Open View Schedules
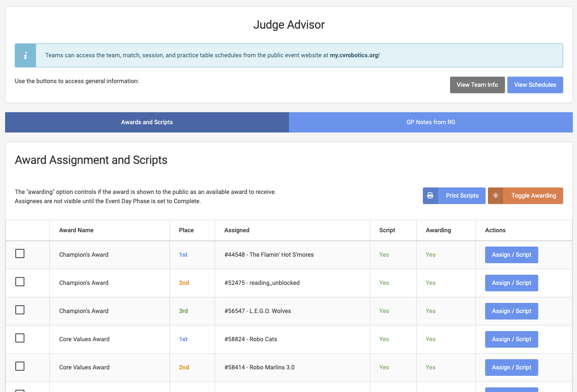Screen dimensions: 577x392 (x=535, y=85)
